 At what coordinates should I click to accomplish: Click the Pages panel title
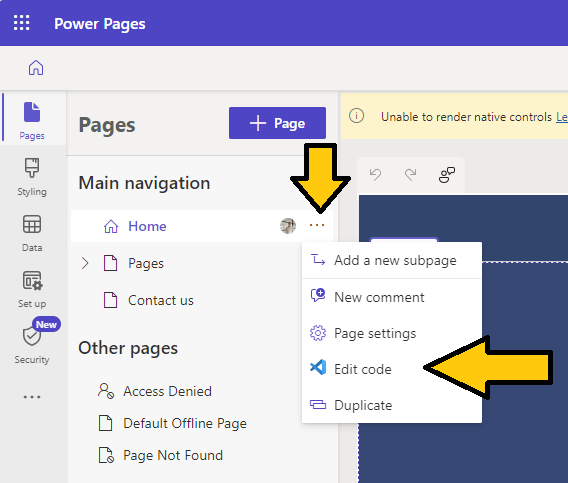tap(107, 125)
